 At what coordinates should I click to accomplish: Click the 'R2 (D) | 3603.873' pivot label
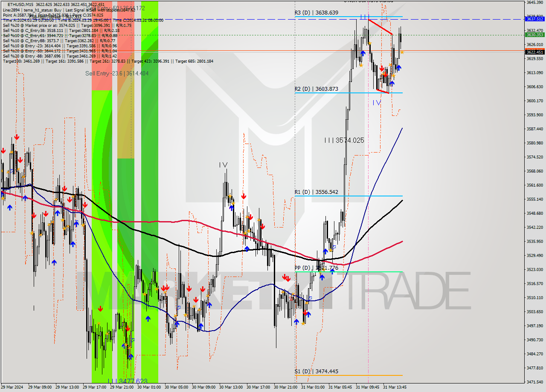pyautogui.click(x=317, y=89)
